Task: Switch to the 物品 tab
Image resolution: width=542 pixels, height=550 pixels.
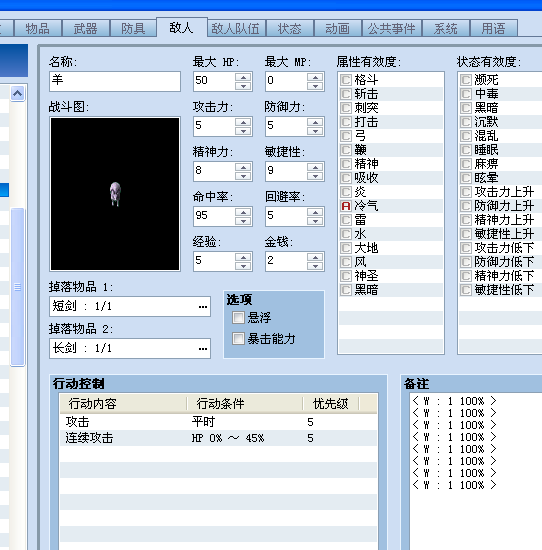Action: click(38, 28)
